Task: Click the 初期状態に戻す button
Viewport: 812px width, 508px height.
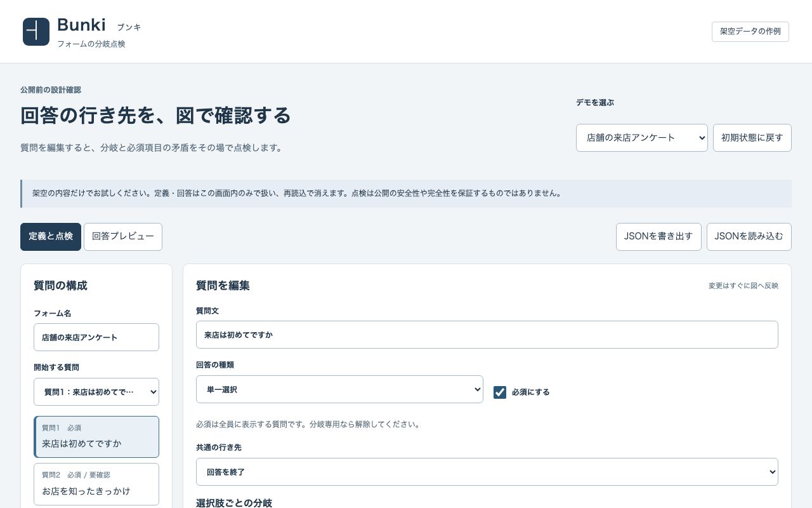Action: pyautogui.click(x=752, y=138)
